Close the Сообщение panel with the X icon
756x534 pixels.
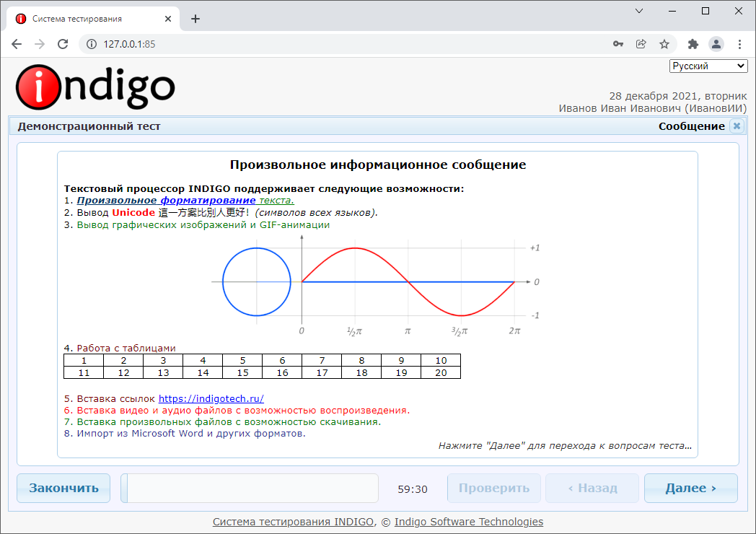(x=737, y=126)
